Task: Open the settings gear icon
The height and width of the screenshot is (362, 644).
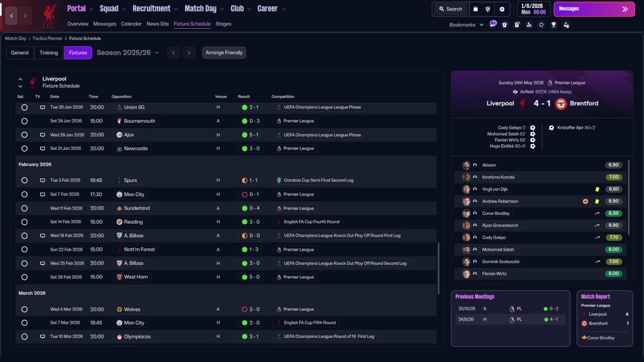Action: click(x=502, y=9)
